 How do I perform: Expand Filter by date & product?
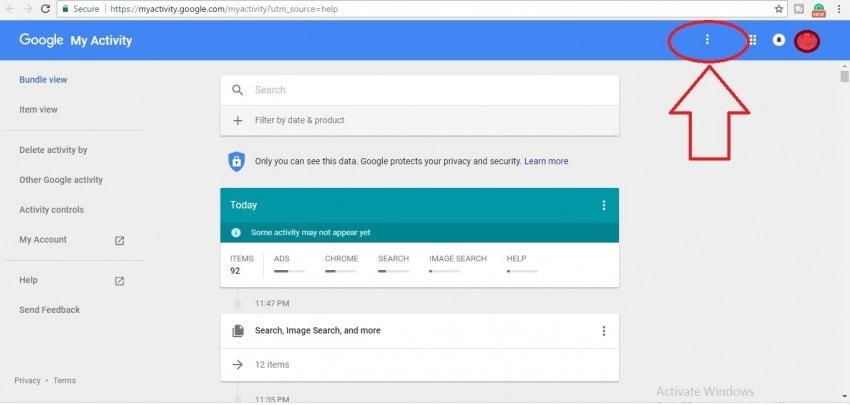pos(299,120)
